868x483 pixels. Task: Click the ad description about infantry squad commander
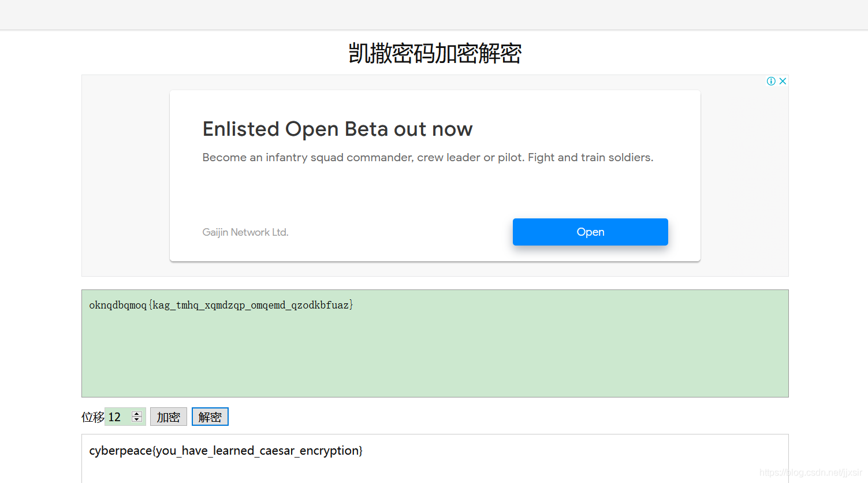tap(428, 158)
